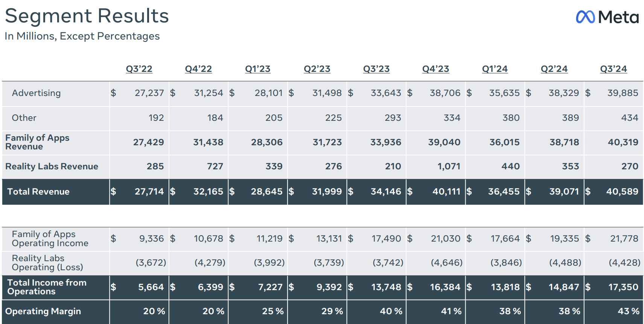Click the Q1'23 underlined header
The height and width of the screenshot is (324, 644).
tap(257, 69)
